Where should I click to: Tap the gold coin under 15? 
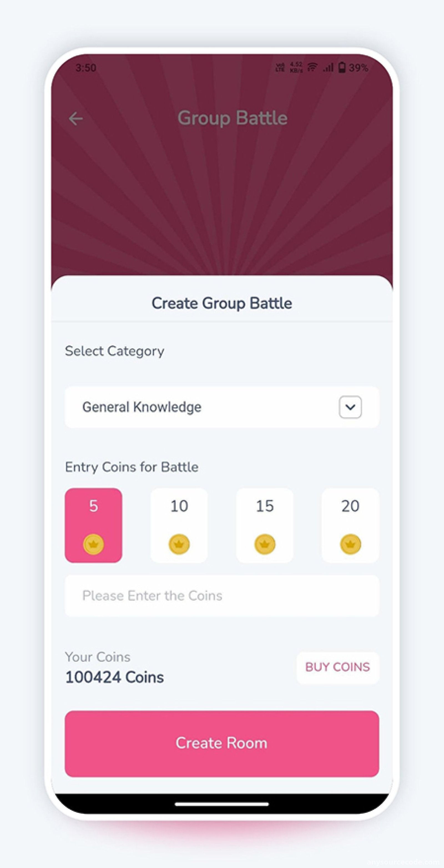[x=265, y=544]
